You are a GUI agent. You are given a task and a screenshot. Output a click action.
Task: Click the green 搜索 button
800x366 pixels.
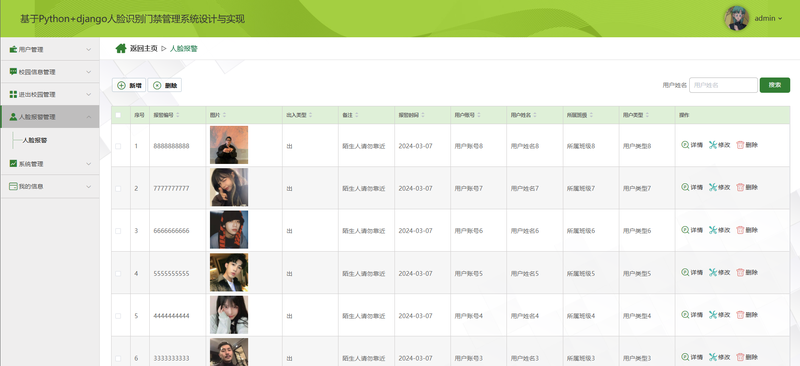[x=774, y=85]
